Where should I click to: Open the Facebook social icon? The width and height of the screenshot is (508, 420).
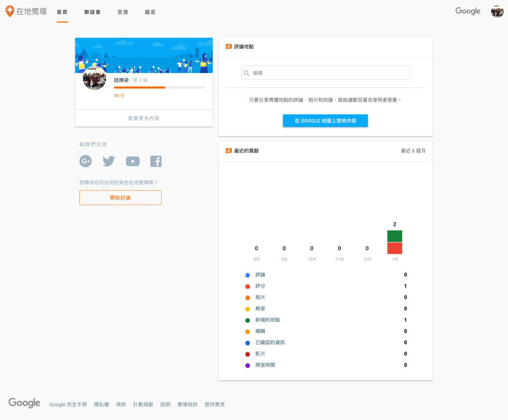[x=156, y=161]
